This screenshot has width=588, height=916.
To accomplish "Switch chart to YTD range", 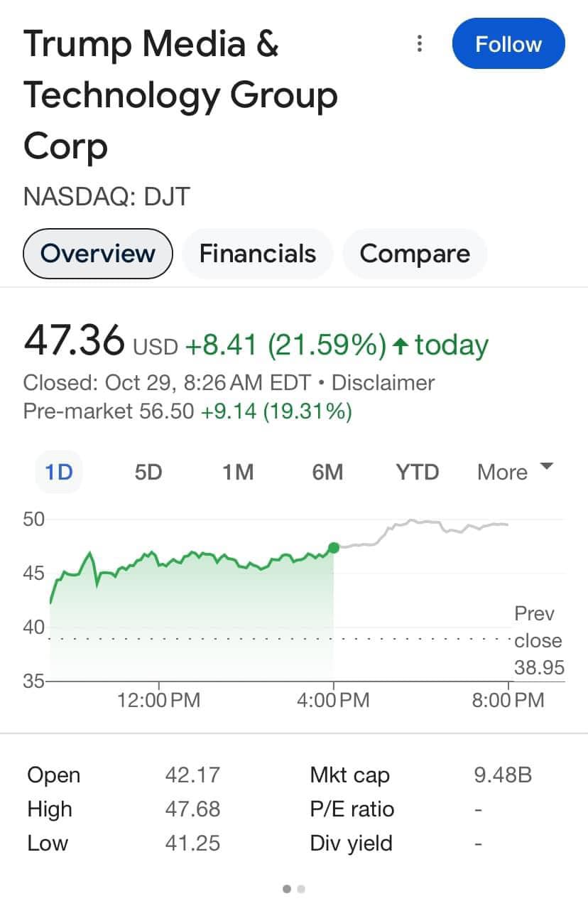I will click(x=418, y=472).
